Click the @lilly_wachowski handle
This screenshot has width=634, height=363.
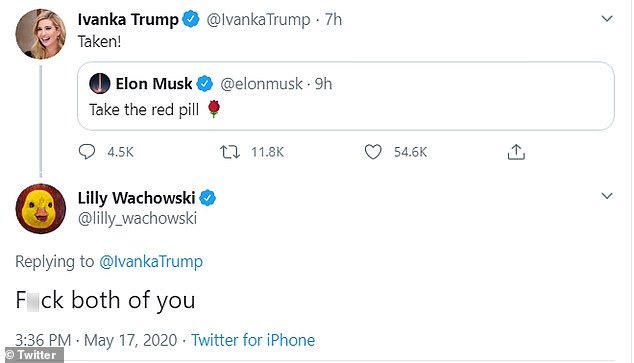(137, 218)
